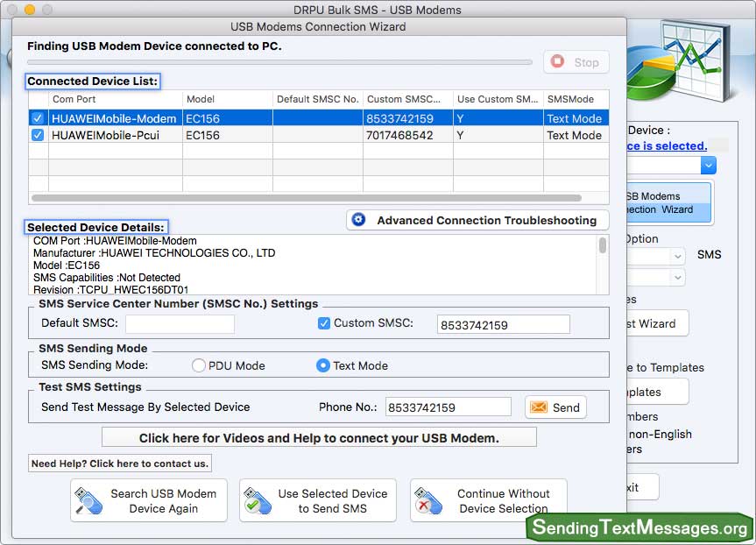
Task: Click the USB checkmark icon on Use Selected Device button
Action: pos(258,500)
